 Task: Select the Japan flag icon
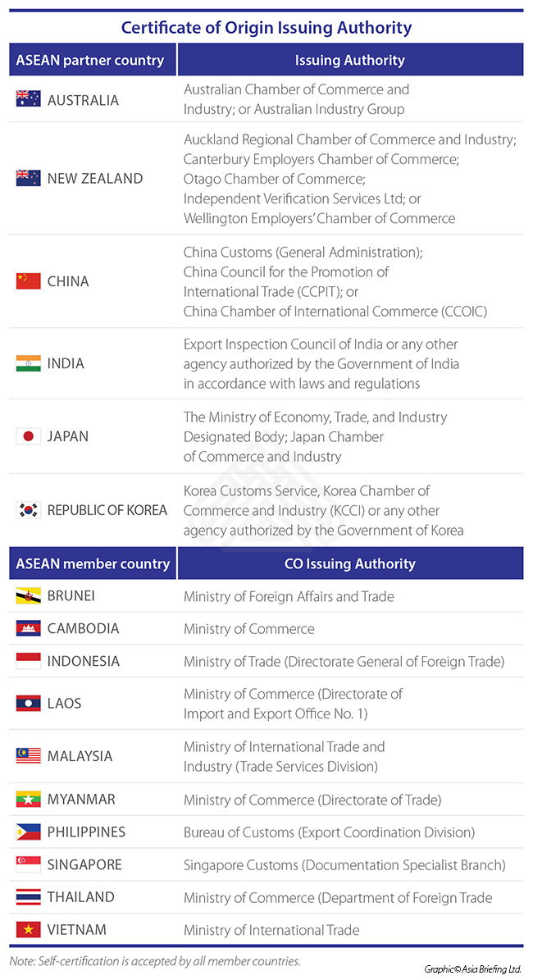coord(28,436)
